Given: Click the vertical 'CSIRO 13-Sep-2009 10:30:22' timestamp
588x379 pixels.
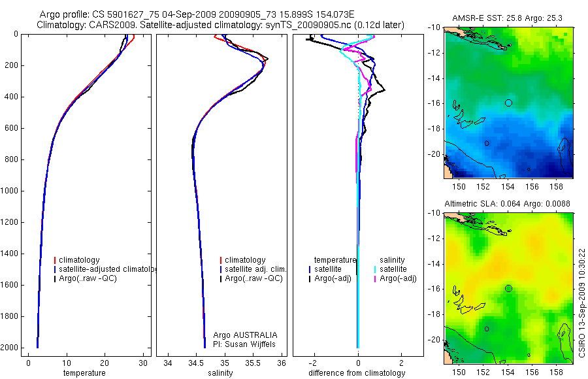Looking at the screenshot, I should click(581, 303).
